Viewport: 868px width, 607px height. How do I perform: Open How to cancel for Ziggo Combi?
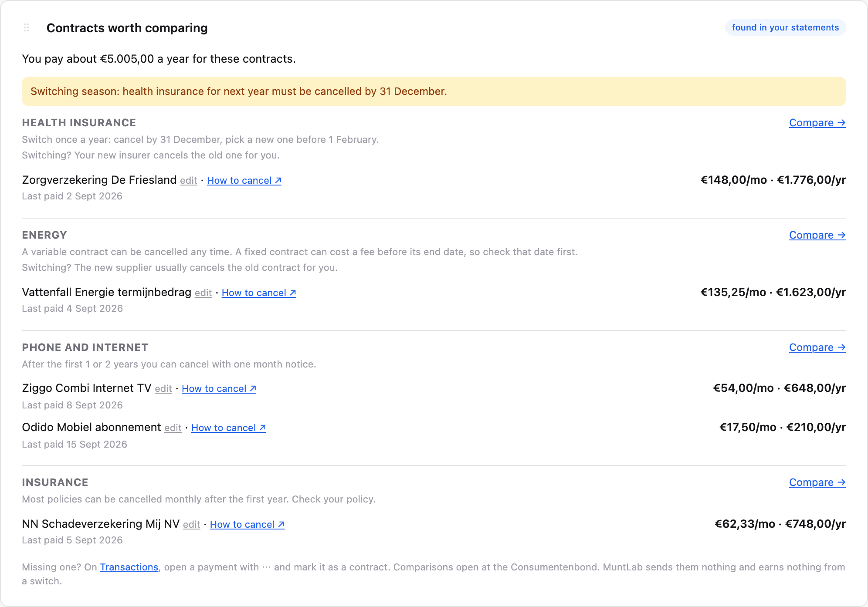(x=219, y=389)
